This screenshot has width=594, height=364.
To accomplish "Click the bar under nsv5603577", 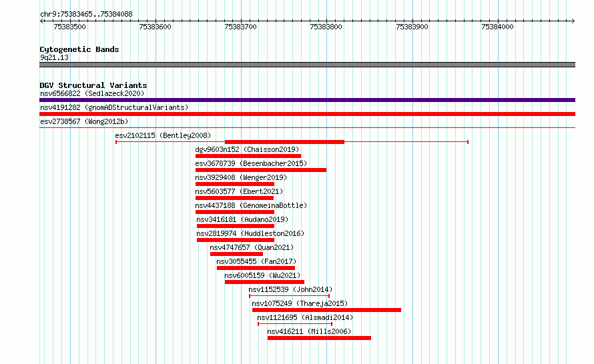I will [234, 198].
